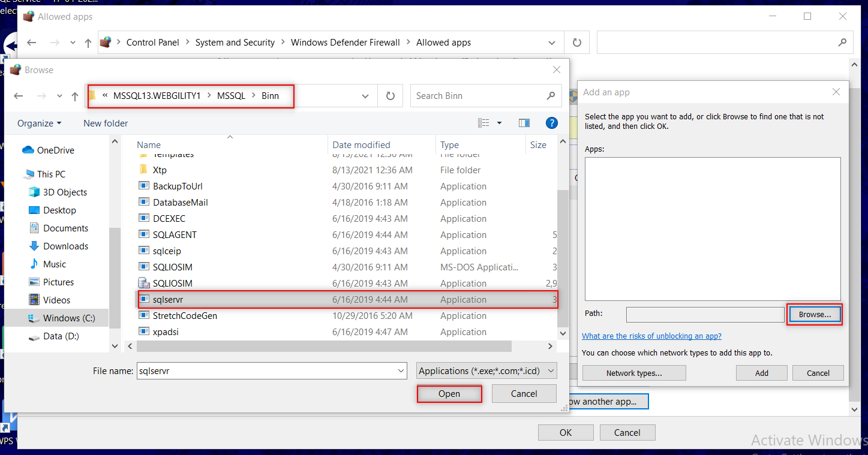Click the Path field in Add an app

pos(705,314)
